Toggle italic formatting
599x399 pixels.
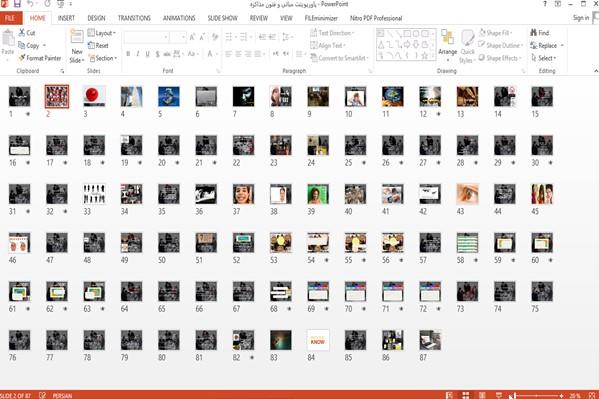138,54
